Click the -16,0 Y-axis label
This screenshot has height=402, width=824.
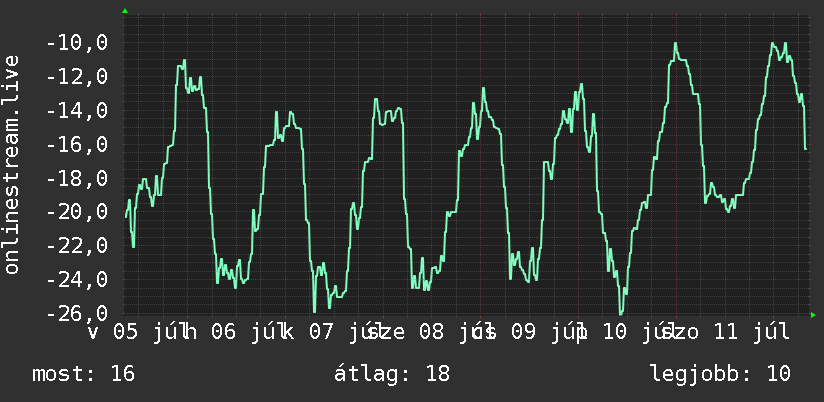[77, 145]
